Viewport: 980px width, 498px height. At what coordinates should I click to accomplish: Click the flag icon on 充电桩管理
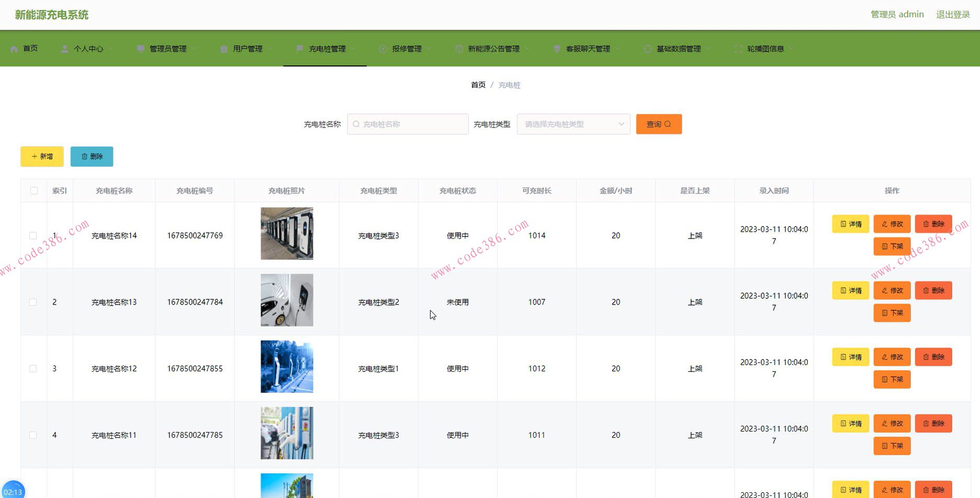[x=299, y=48]
